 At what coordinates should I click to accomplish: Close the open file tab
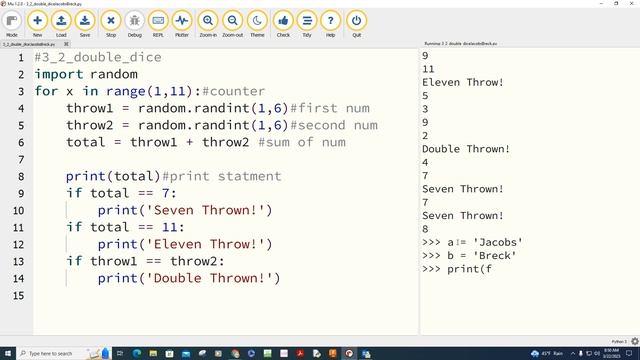tap(66, 44)
